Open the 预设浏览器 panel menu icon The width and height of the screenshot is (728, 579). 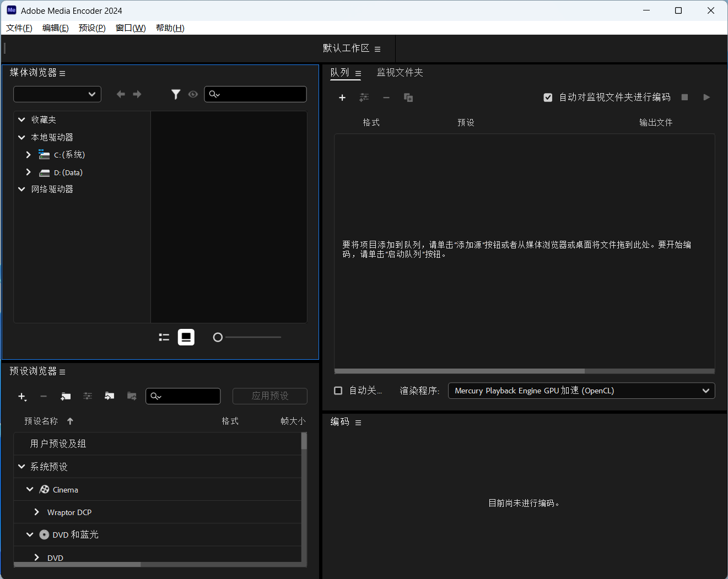point(62,372)
